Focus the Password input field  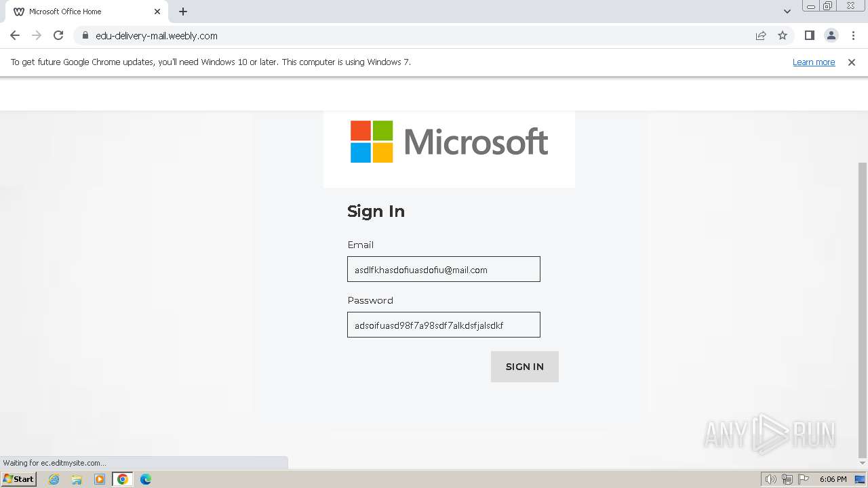pos(443,325)
